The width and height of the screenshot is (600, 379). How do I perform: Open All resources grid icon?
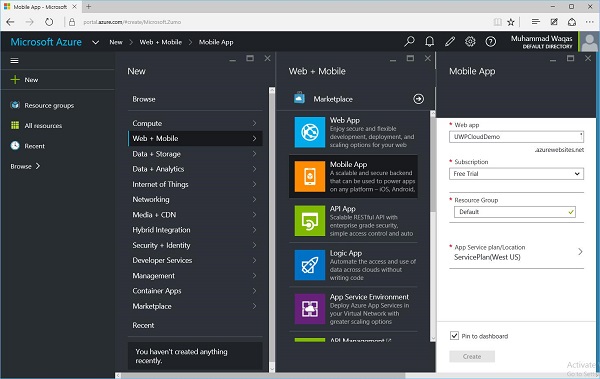pyautogui.click(x=15, y=125)
